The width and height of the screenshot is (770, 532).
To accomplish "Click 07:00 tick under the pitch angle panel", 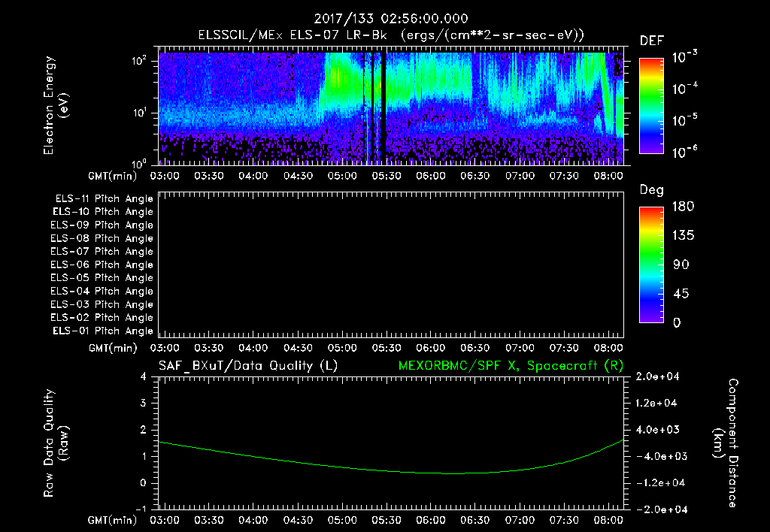I will click(520, 348).
